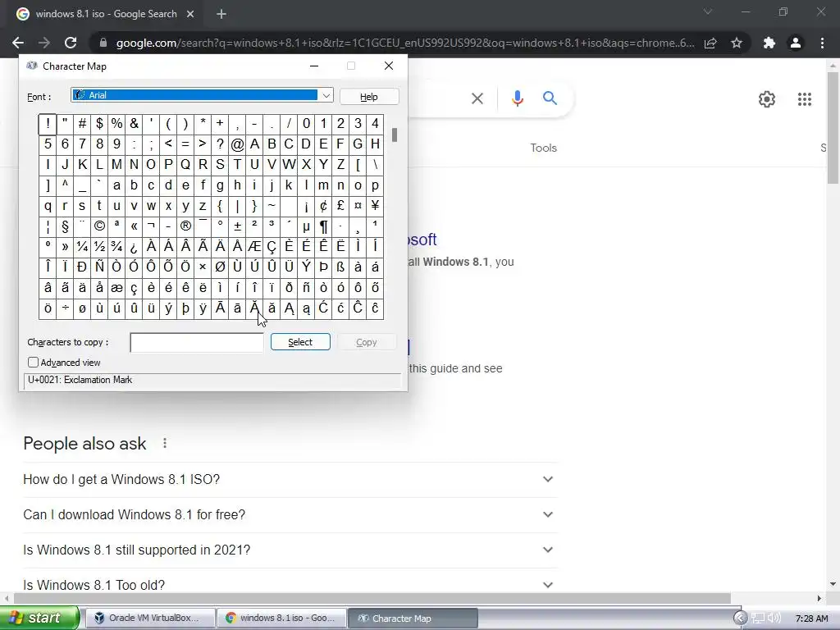Click the Chrome tab search chevron

point(708,11)
